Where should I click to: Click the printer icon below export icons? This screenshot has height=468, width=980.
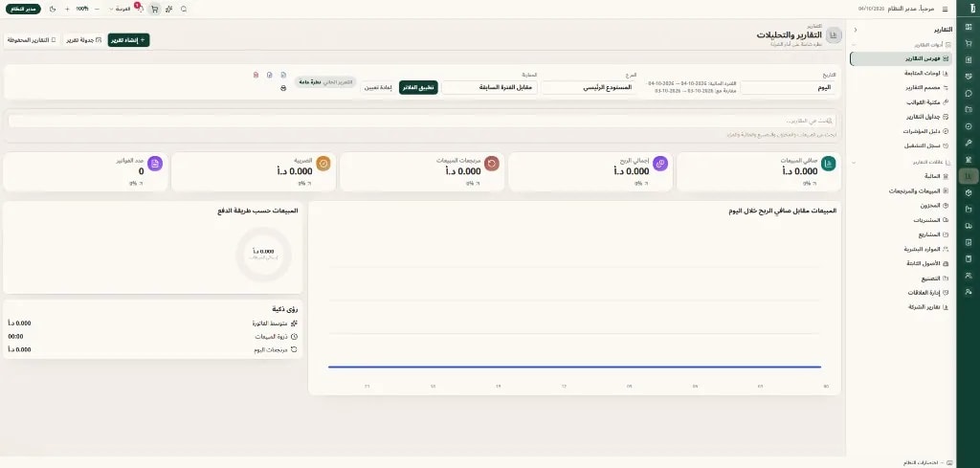pos(283,88)
